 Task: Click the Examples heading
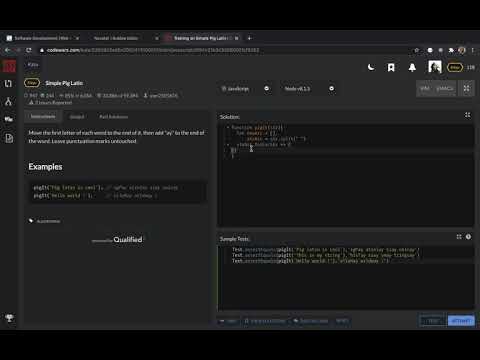tap(45, 167)
